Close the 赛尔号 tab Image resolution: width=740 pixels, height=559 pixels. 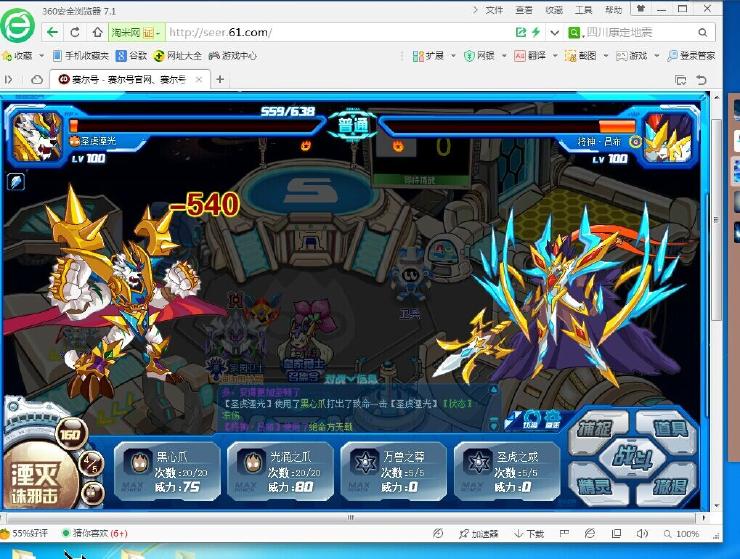[x=199, y=79]
